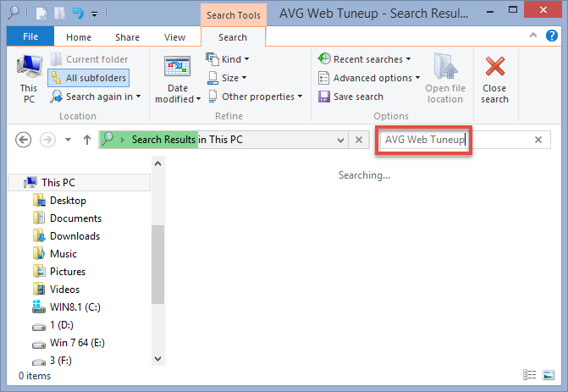
Task: Go up one level with Up arrow
Action: (87, 140)
